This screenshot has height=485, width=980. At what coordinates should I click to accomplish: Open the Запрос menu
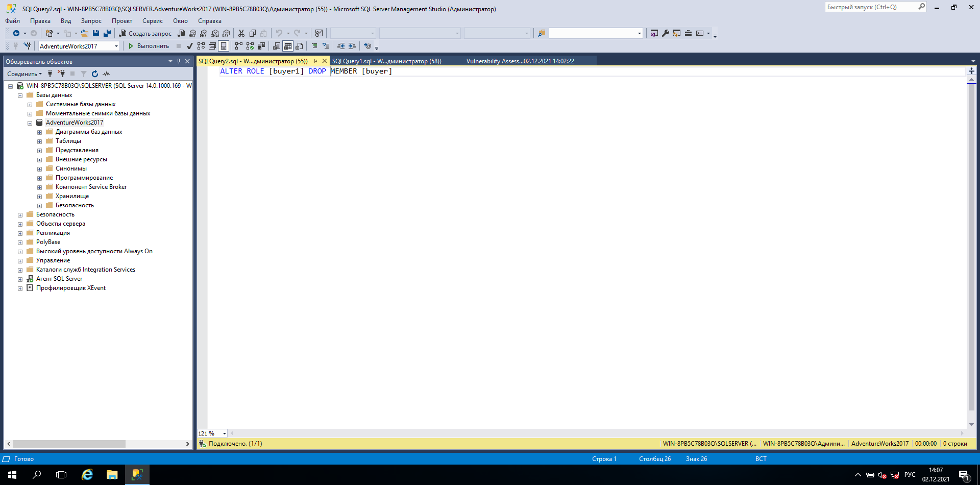coord(91,21)
